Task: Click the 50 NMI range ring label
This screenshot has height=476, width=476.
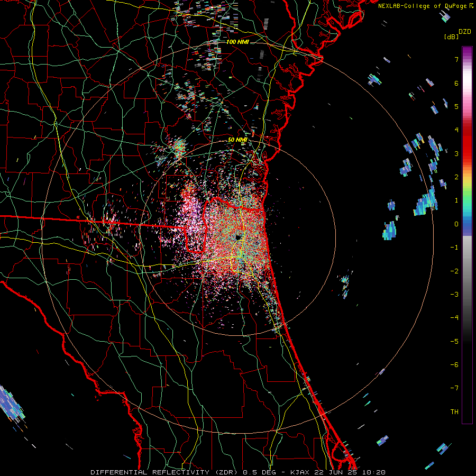Action: point(237,140)
